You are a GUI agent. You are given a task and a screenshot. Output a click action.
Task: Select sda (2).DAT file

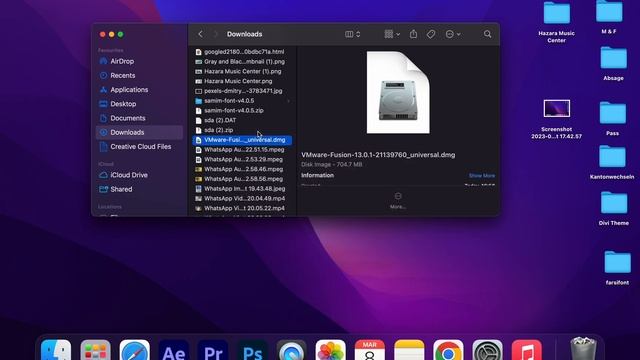coord(242,120)
